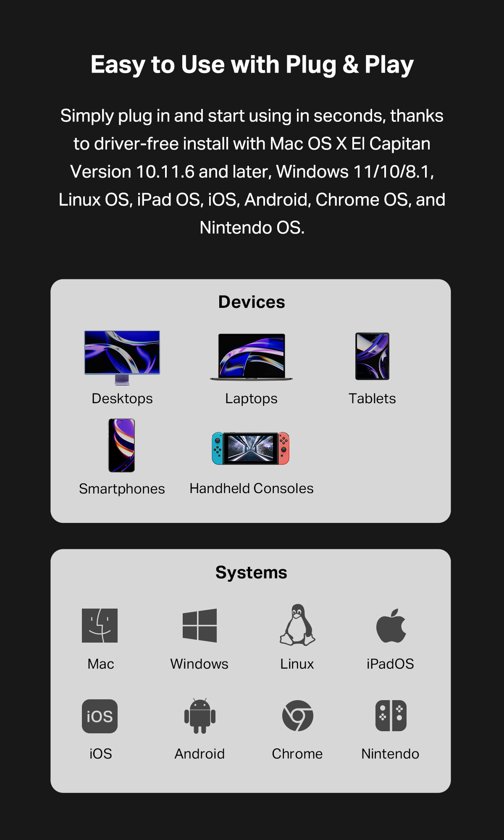The image size is (504, 840).
Task: Select the Windows logo icon
Action: click(199, 625)
